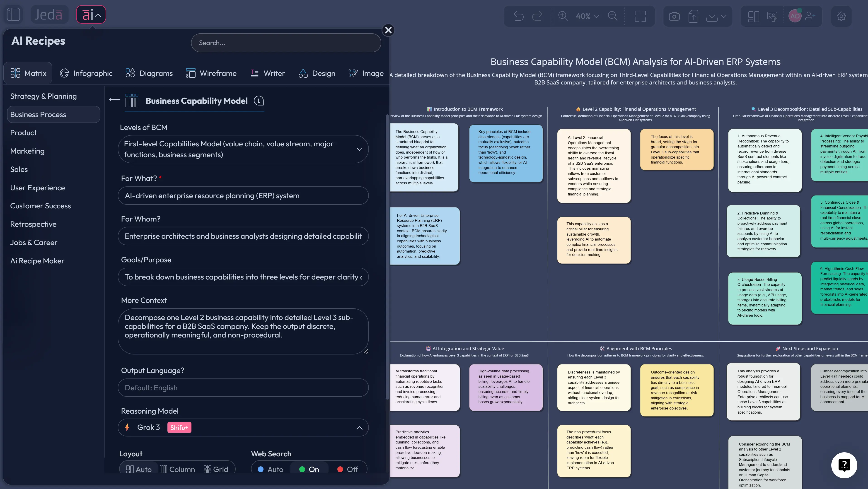Click the camera screenshot icon
The height and width of the screenshot is (489, 868).
click(674, 16)
